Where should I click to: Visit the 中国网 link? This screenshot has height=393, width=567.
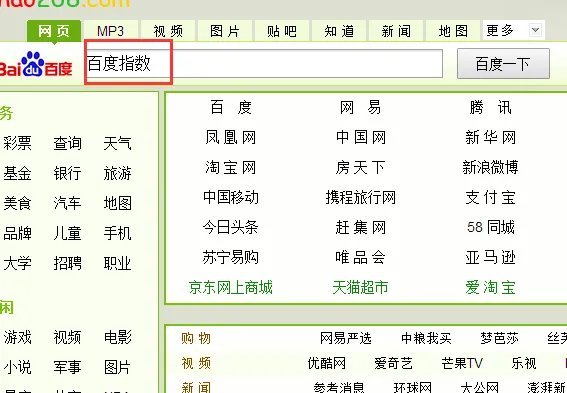tap(361, 137)
